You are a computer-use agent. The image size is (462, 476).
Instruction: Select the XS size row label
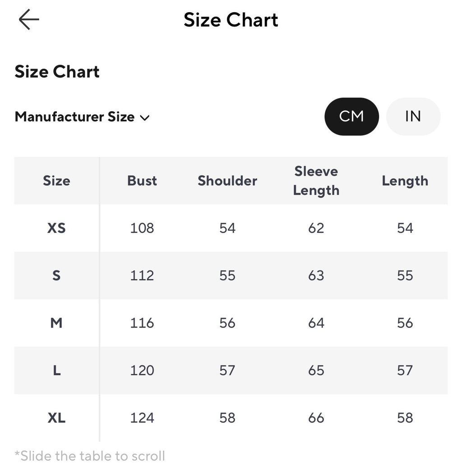click(56, 228)
